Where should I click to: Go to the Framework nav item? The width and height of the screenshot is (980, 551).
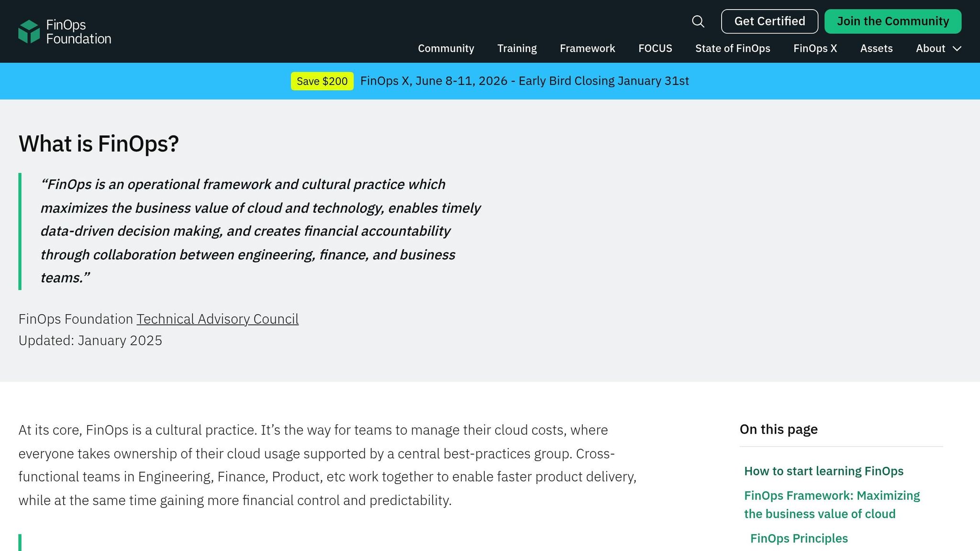587,49
